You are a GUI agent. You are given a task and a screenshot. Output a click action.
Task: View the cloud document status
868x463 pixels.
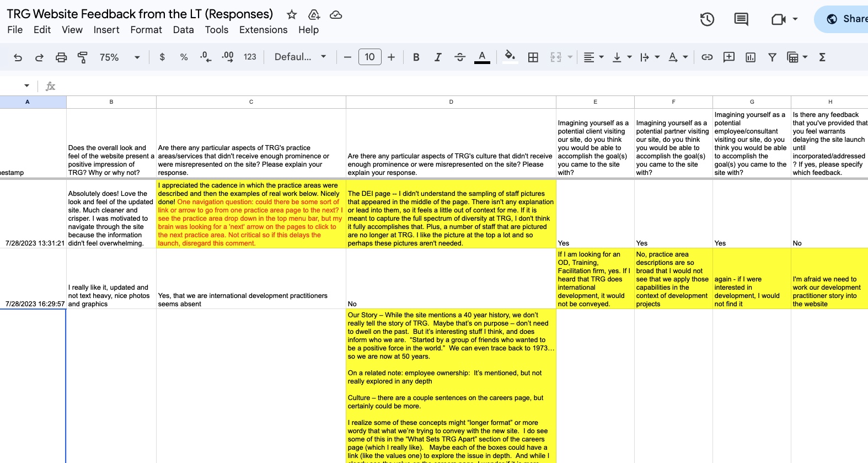pyautogui.click(x=336, y=14)
